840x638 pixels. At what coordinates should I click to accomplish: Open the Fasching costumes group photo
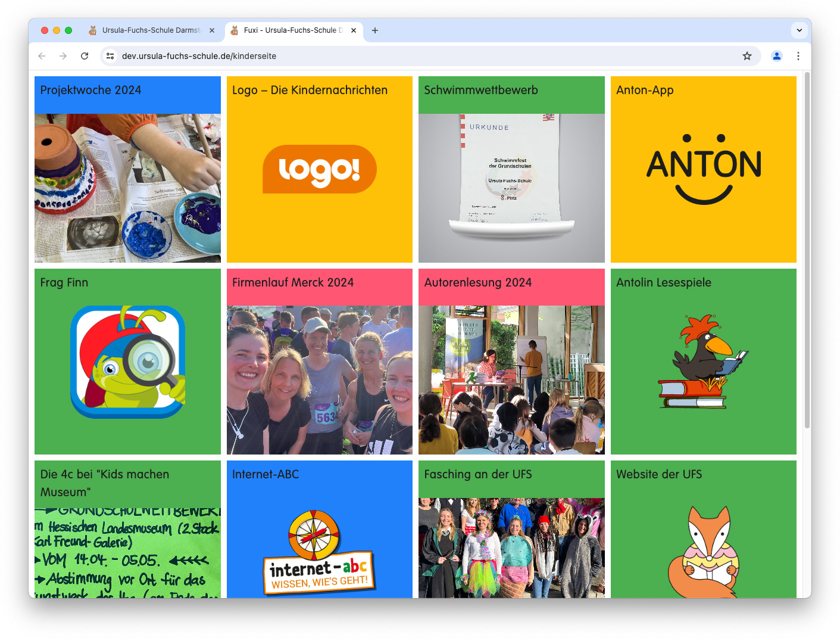coord(511,548)
